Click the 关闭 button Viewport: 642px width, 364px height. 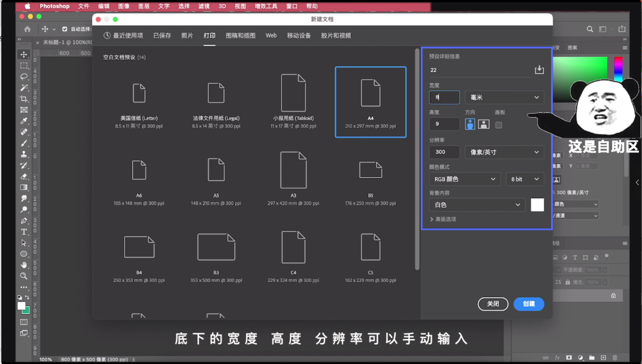click(x=492, y=304)
